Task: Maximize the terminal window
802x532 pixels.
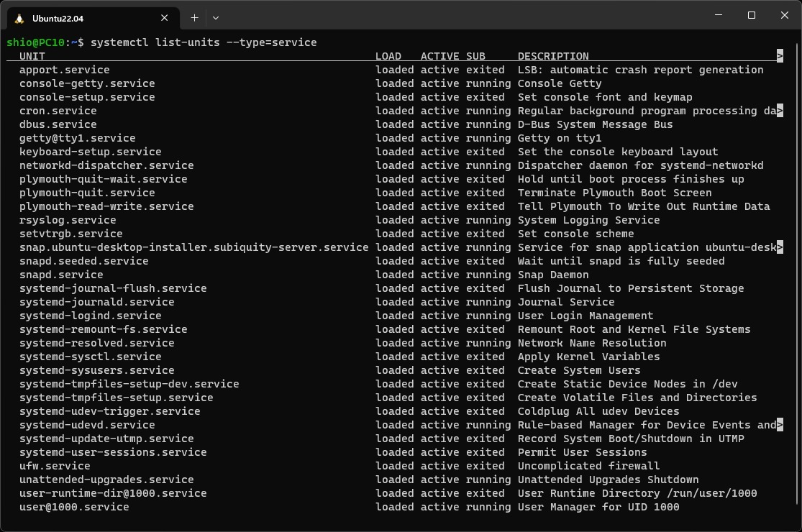Action: pyautogui.click(x=752, y=15)
